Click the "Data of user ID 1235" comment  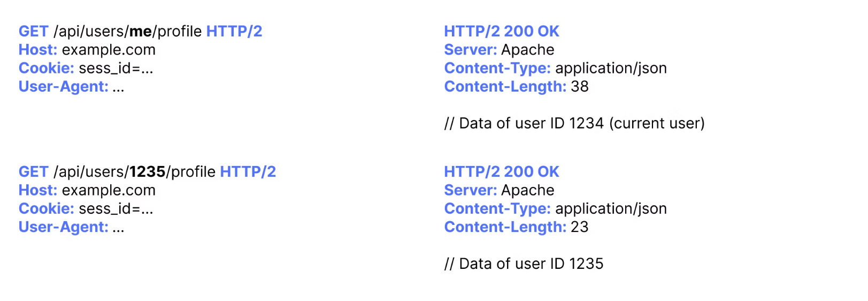point(524,264)
